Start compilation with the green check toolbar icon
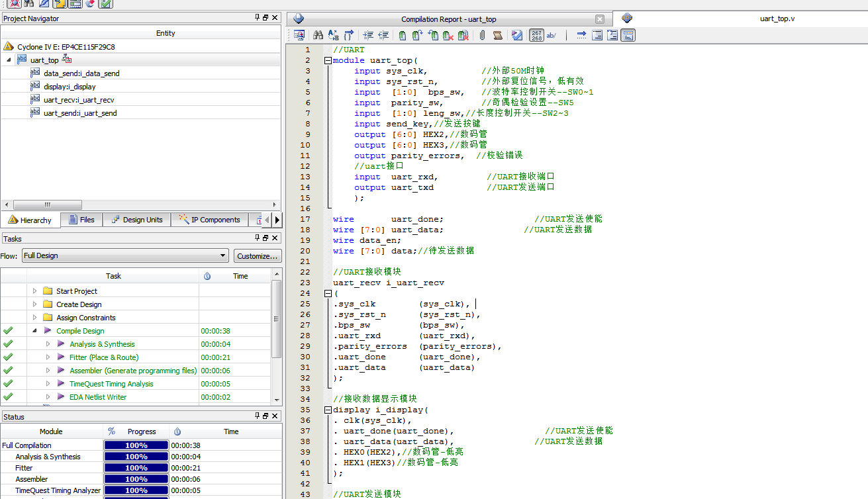The height and width of the screenshot is (499, 868). tap(104, 4)
